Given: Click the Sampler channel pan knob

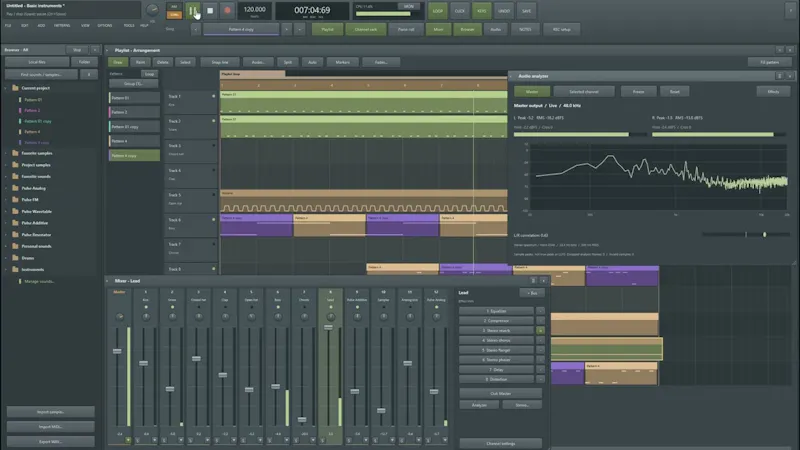Looking at the screenshot, I should point(383,317).
